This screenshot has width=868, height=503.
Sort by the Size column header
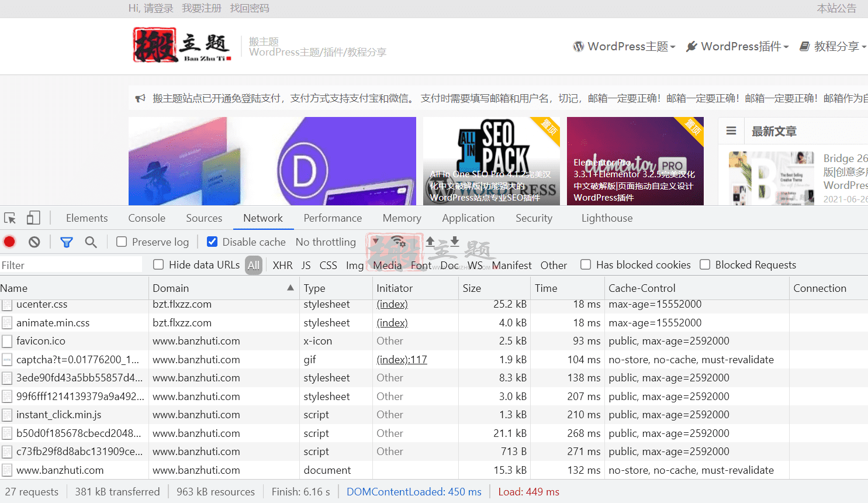click(x=494, y=288)
